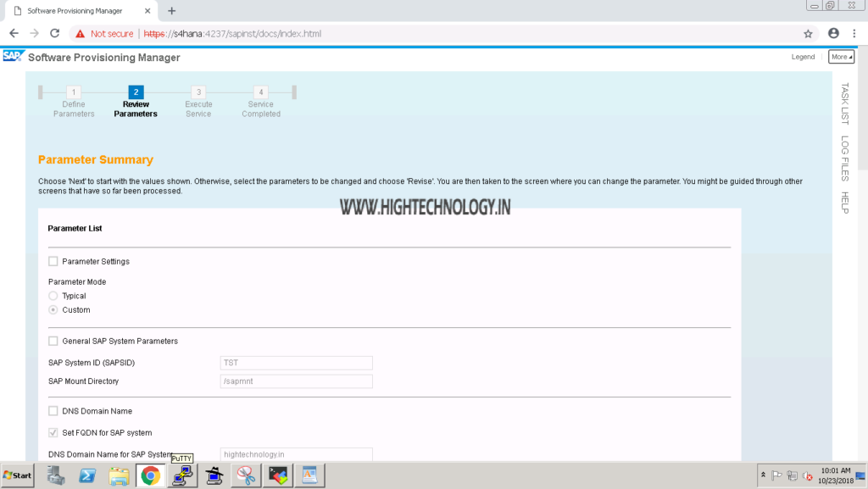This screenshot has width=868, height=489.
Task: Click the Parameter Summary heading
Action: click(96, 159)
